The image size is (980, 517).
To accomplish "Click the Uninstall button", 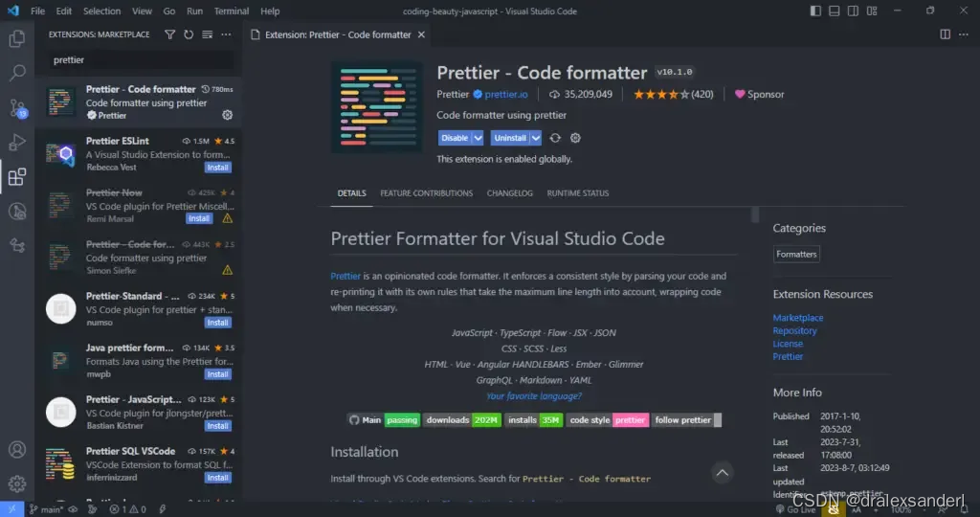I will point(510,138).
